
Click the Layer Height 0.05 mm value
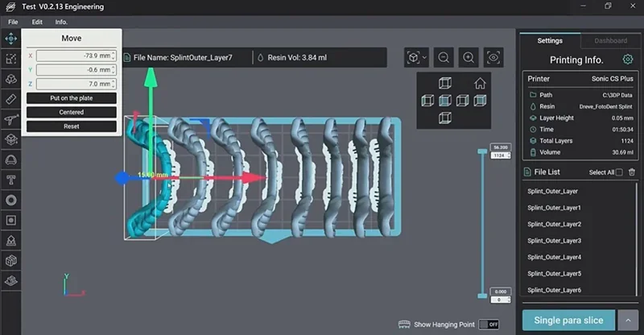pos(622,118)
